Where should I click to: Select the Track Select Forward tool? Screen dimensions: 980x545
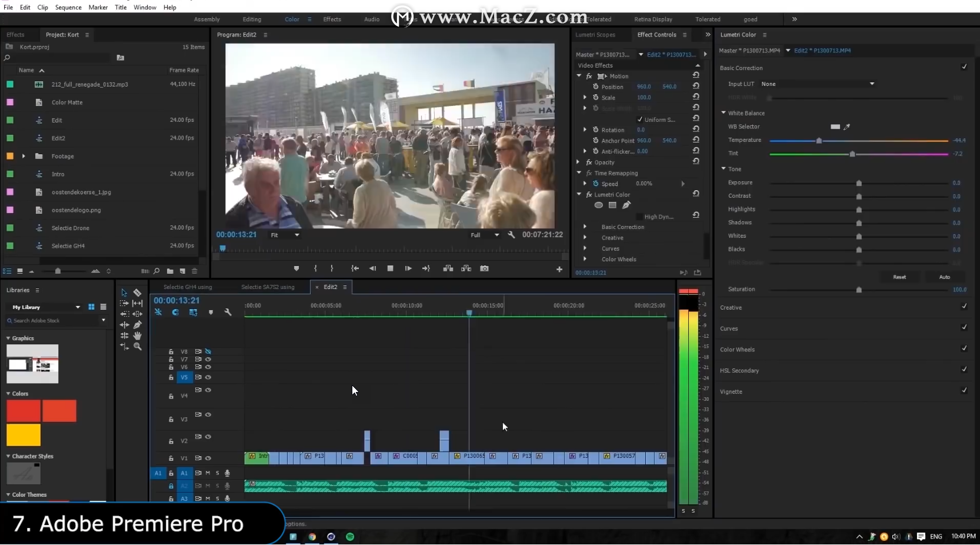(x=124, y=303)
